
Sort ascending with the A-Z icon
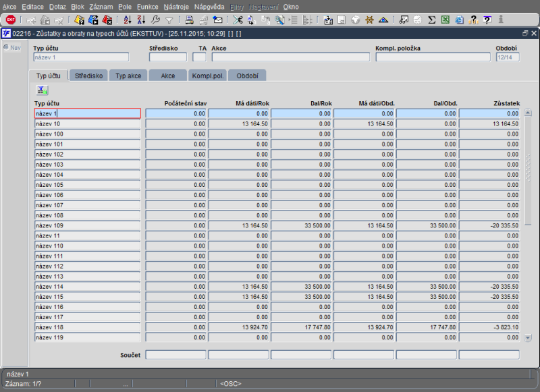click(x=128, y=20)
